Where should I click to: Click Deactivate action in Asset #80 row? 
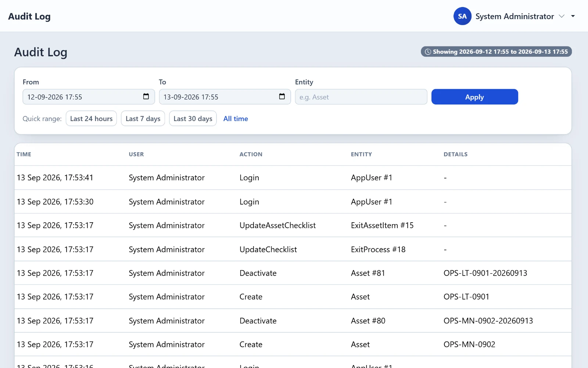pyautogui.click(x=258, y=321)
